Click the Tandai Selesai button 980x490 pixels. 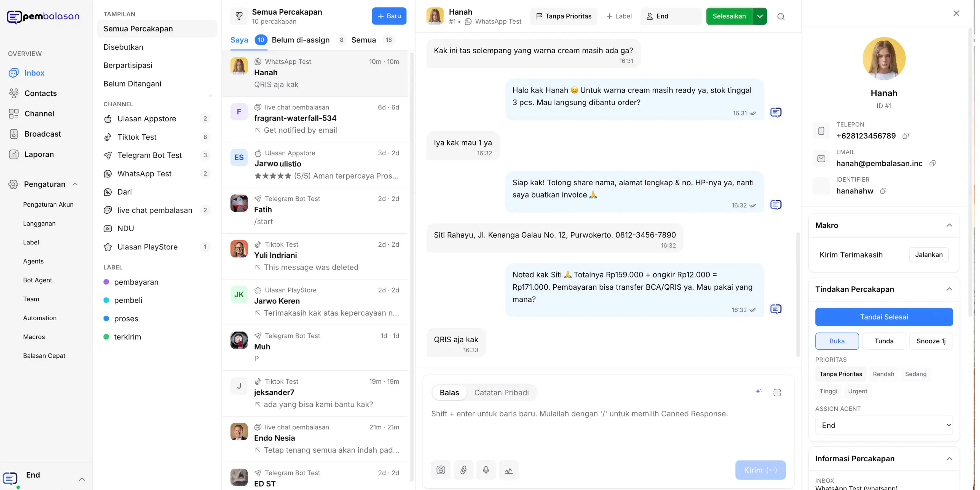click(884, 317)
